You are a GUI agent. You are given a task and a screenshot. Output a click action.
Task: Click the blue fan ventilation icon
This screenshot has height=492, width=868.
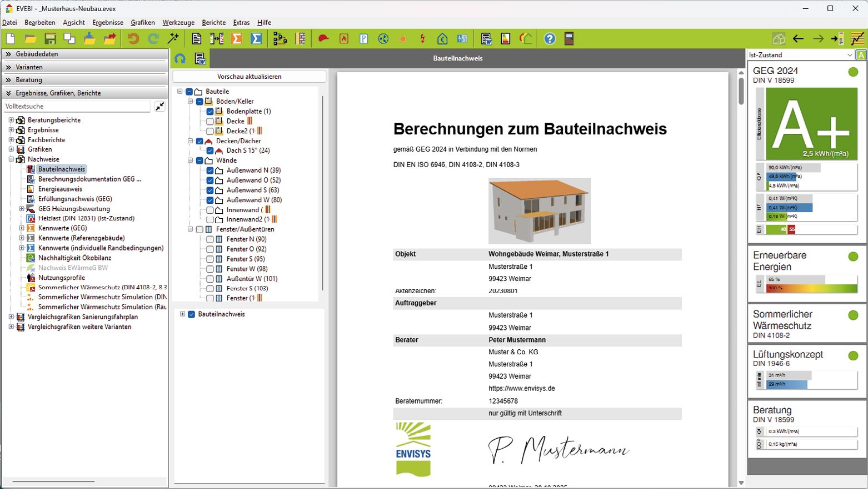[x=383, y=39]
